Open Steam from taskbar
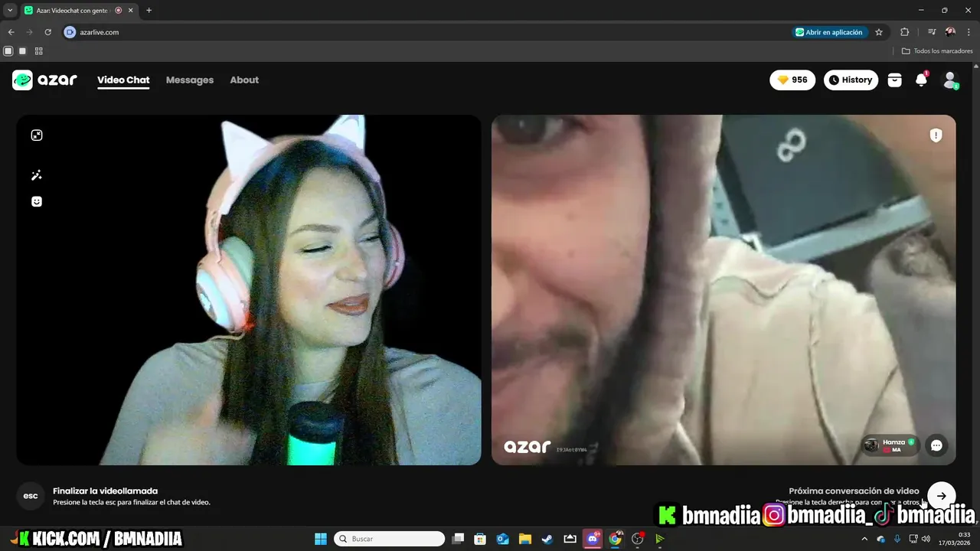 pyautogui.click(x=547, y=539)
